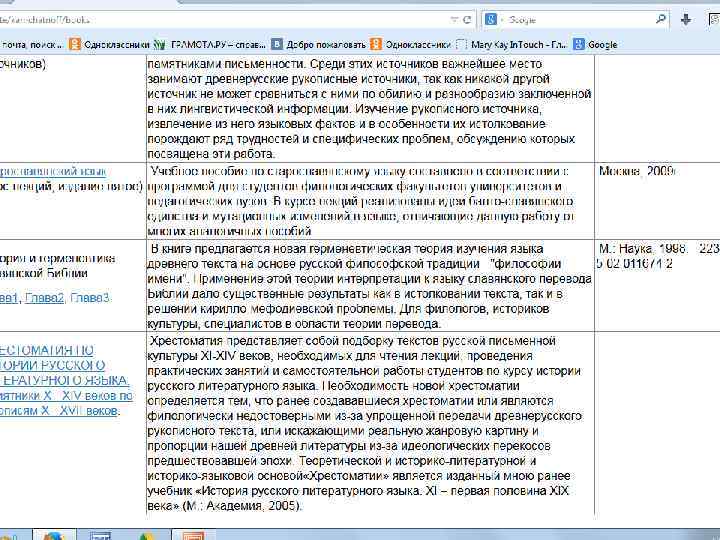The image size is (720, 540).
Task: Click the Firefox icon in the taskbar
Action: (x=54, y=535)
